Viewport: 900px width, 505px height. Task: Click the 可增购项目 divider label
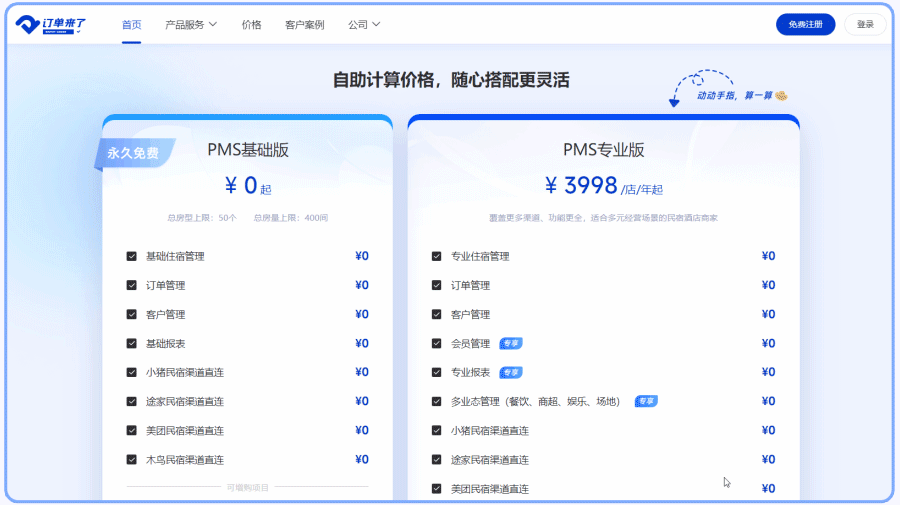247,488
